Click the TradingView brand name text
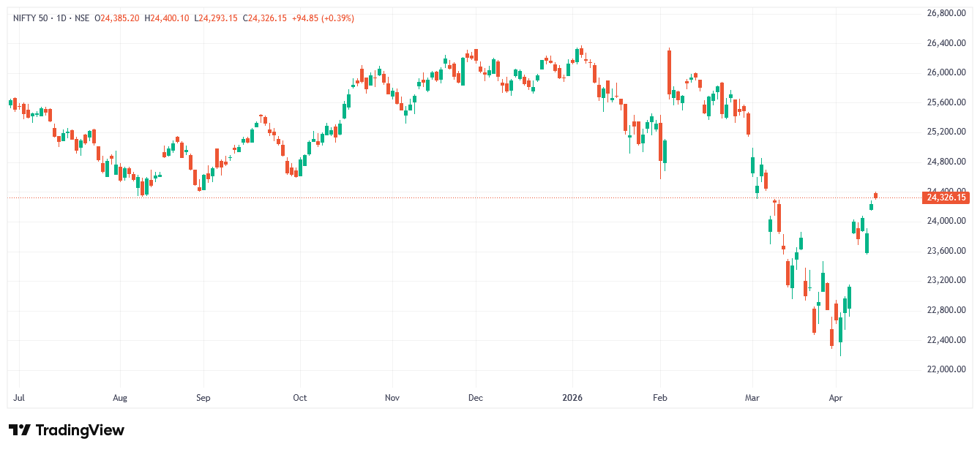 (x=80, y=430)
